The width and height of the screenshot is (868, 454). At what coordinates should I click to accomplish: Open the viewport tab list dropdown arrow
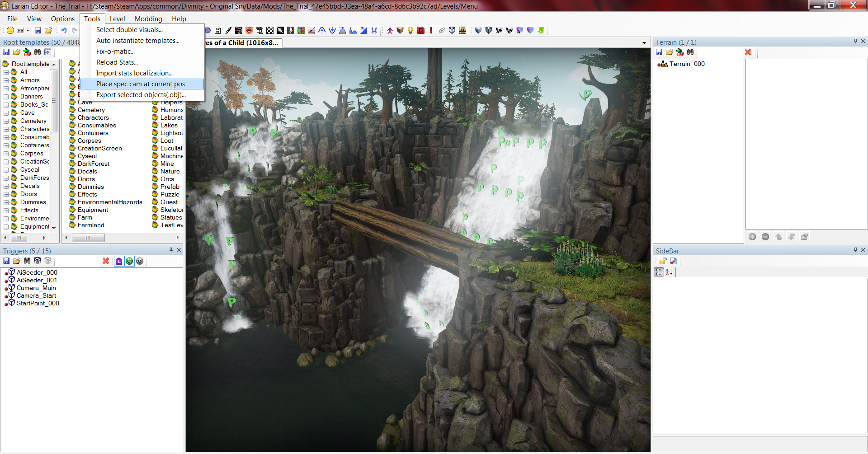pyautogui.click(x=644, y=43)
